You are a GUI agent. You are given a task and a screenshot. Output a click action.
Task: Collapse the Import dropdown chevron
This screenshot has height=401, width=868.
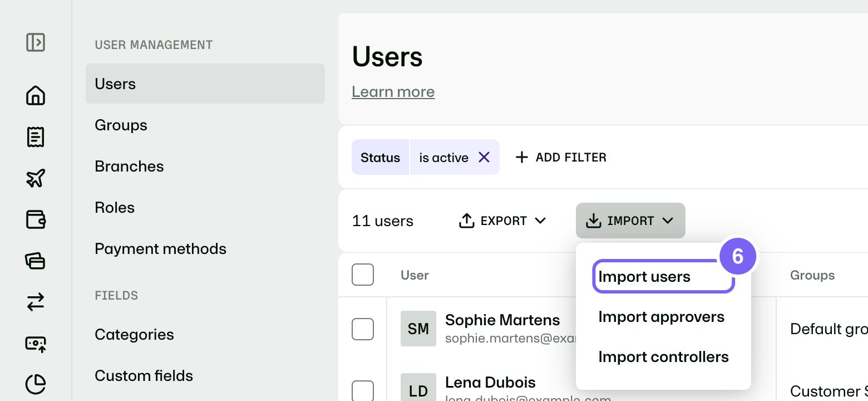(668, 221)
